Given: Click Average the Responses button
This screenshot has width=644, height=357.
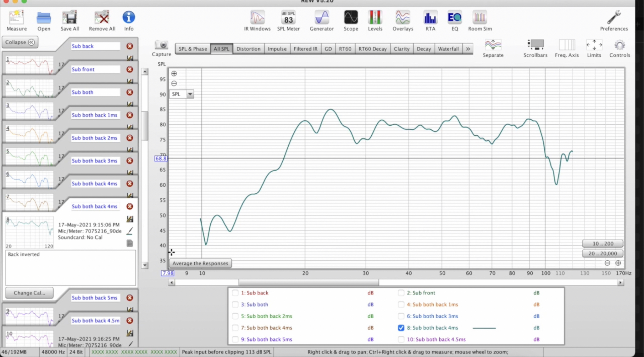Looking at the screenshot, I should (200, 263).
